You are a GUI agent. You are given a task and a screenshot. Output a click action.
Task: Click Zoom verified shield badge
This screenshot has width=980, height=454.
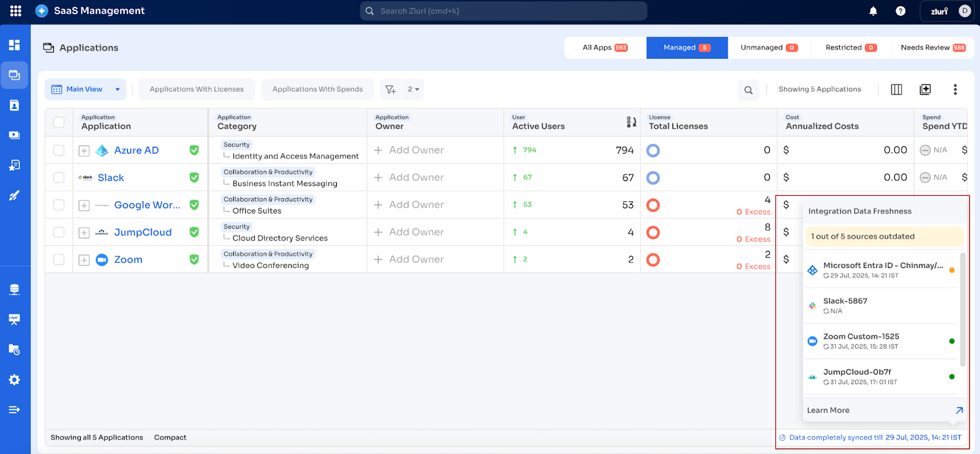pos(194,259)
